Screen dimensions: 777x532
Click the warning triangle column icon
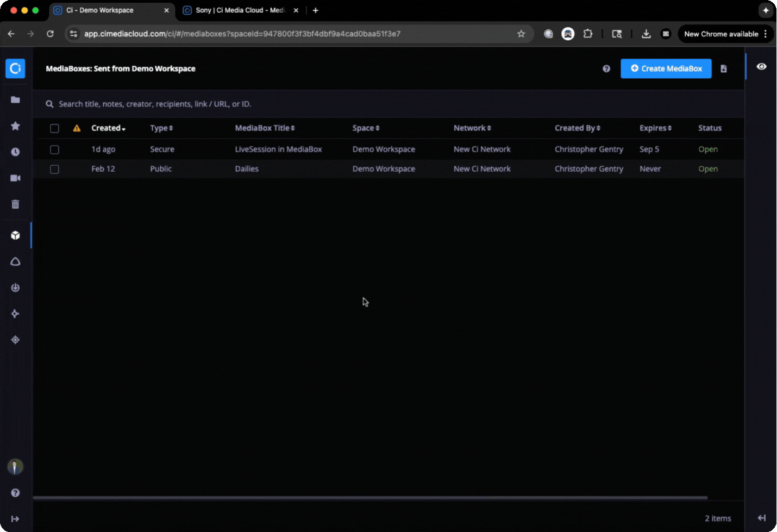77,128
